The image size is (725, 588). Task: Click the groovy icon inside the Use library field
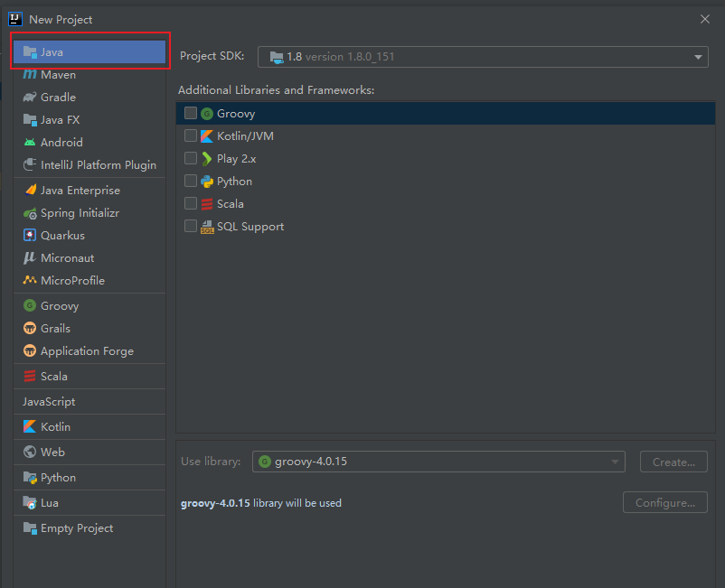265,462
